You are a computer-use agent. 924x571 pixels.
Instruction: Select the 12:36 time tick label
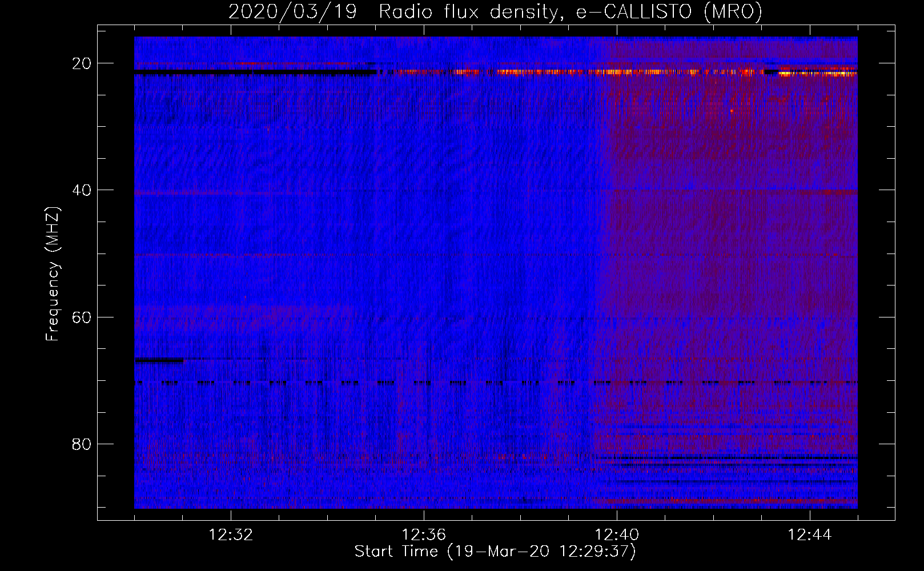[x=424, y=535]
